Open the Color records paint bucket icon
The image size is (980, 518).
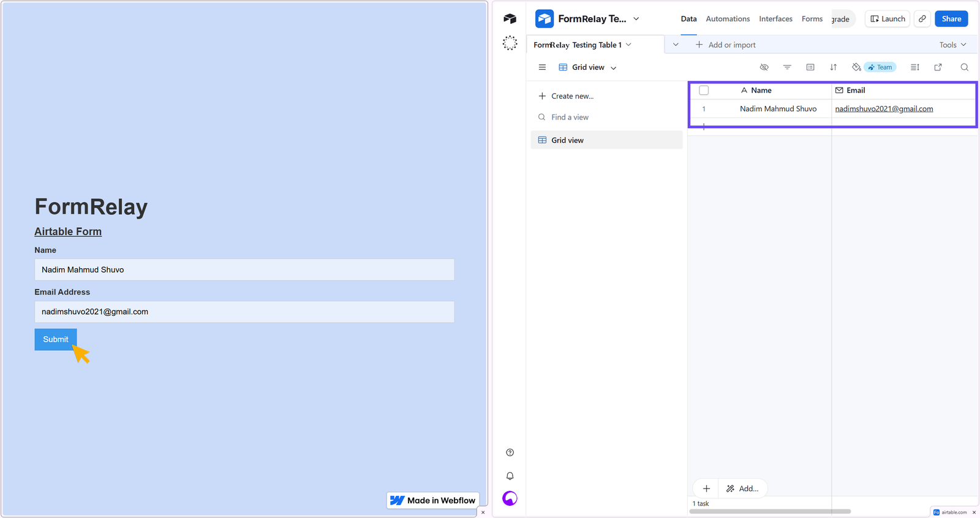point(856,67)
